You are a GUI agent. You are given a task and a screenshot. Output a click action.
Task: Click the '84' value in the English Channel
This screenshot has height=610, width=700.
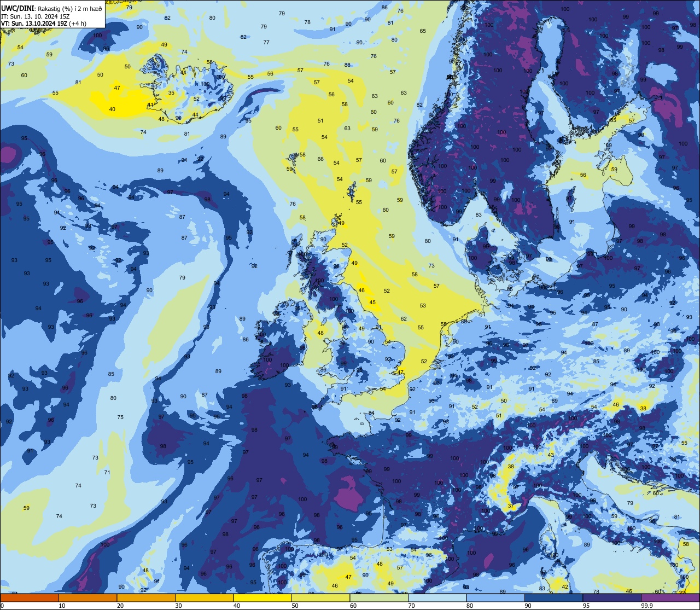[371, 413]
